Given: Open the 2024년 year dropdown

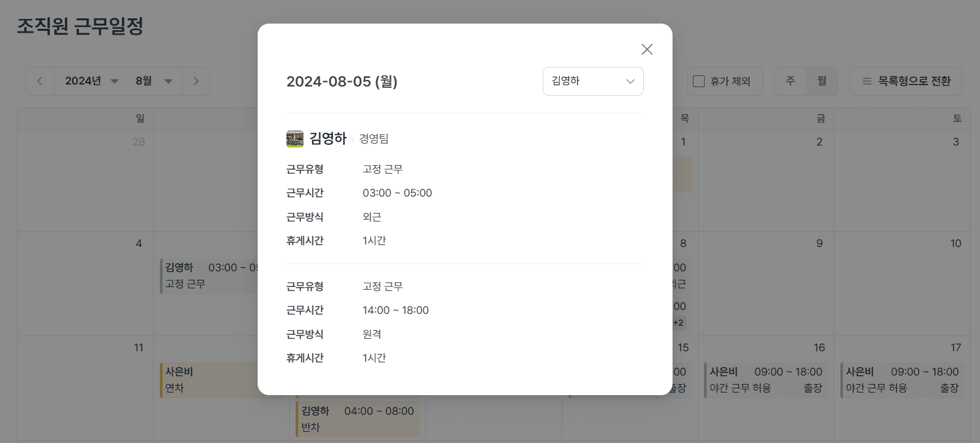Looking at the screenshot, I should click(x=90, y=81).
